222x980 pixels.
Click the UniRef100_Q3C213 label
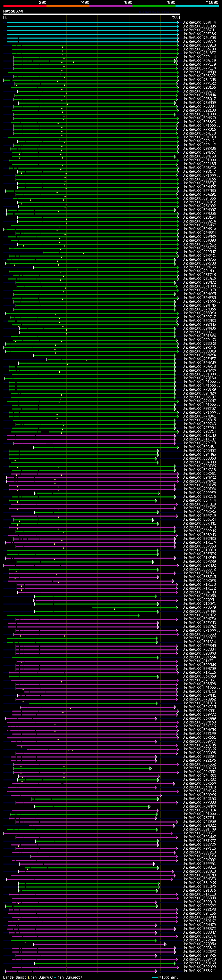pyautogui.click(x=199, y=852)
